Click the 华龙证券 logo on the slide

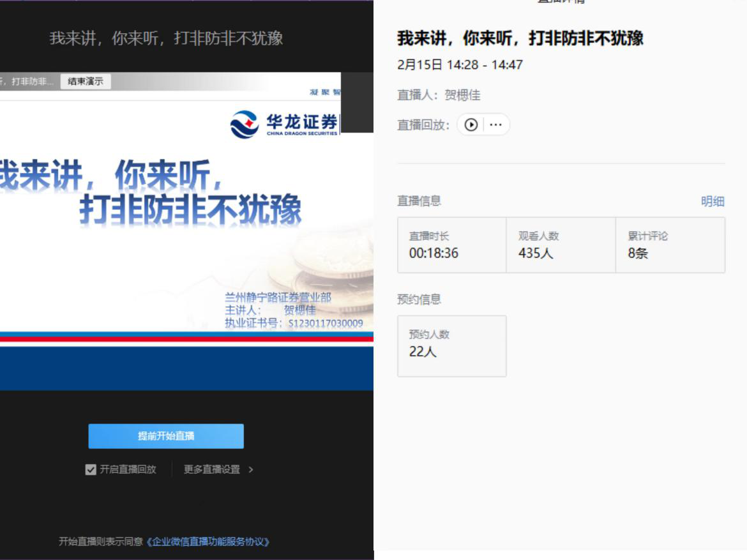284,124
